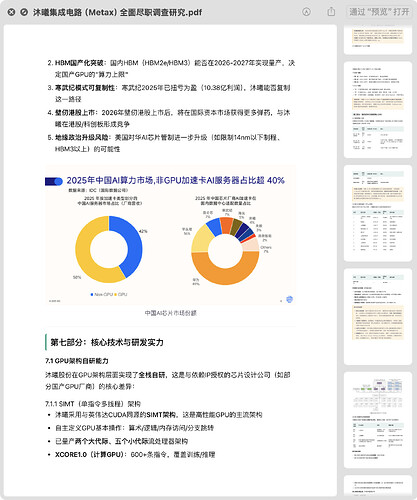Click the Others label on the right donut chart
The width and height of the screenshot is (417, 500).
coord(266,249)
